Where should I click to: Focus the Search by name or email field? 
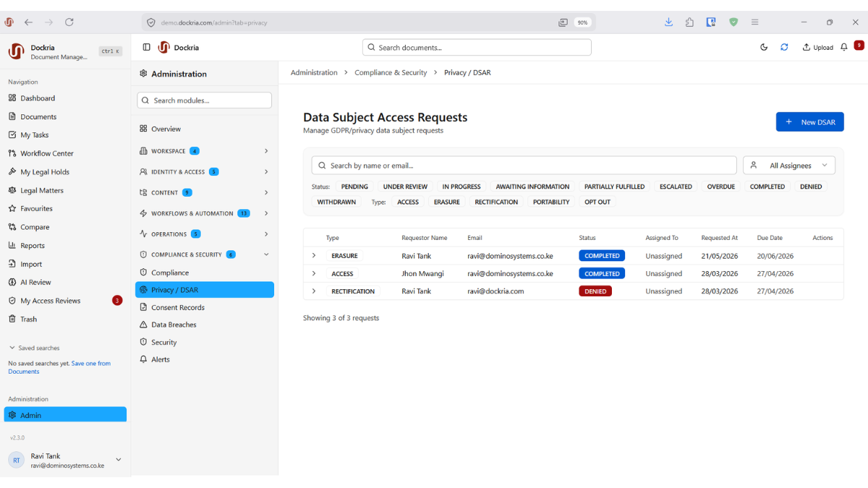click(524, 166)
